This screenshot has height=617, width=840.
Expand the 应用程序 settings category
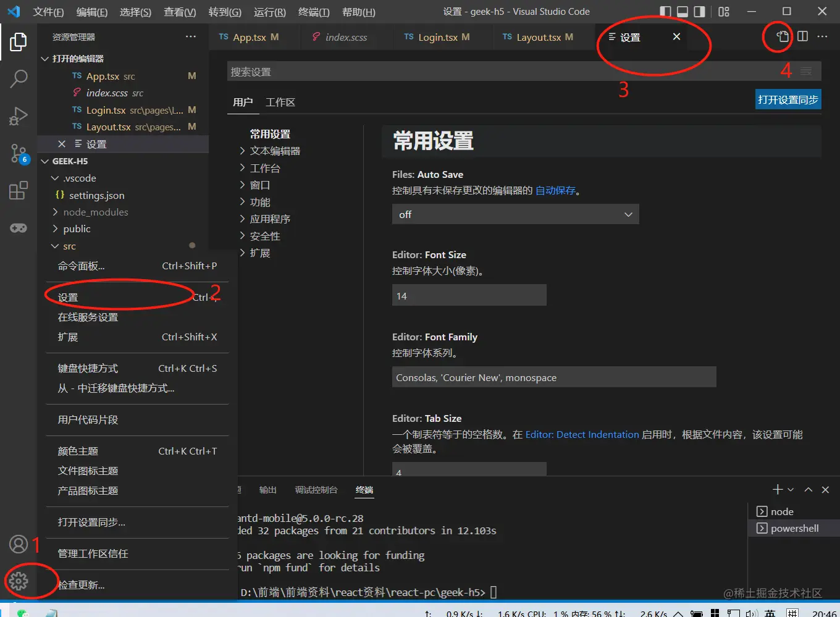pos(265,219)
